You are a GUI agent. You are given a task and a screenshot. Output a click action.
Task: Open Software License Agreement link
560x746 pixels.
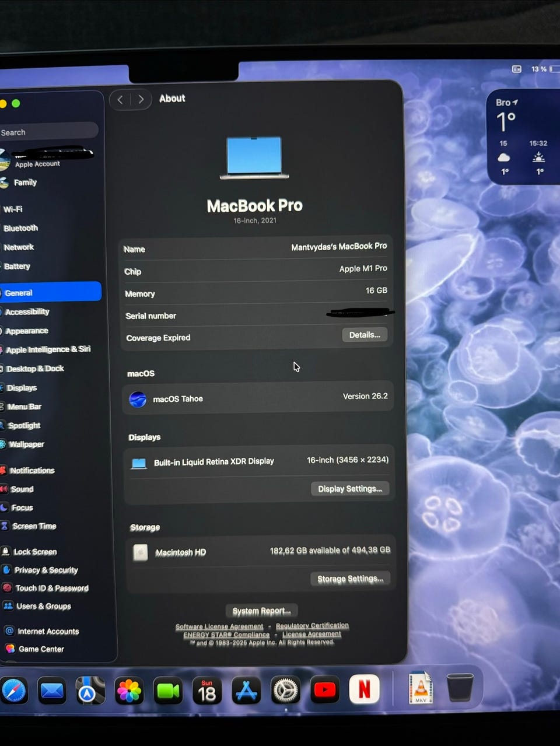click(x=219, y=626)
